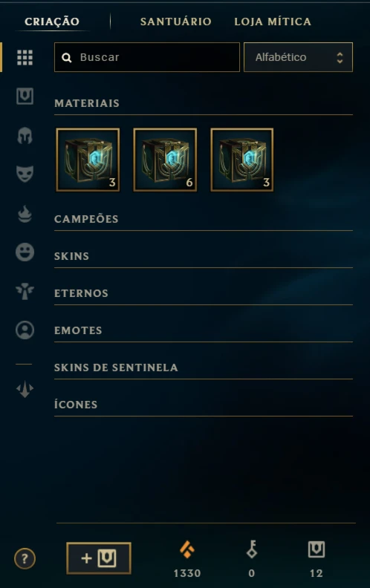Select the flame filter icon in the sidebar
Screen dimensions: 370x588
point(25,214)
